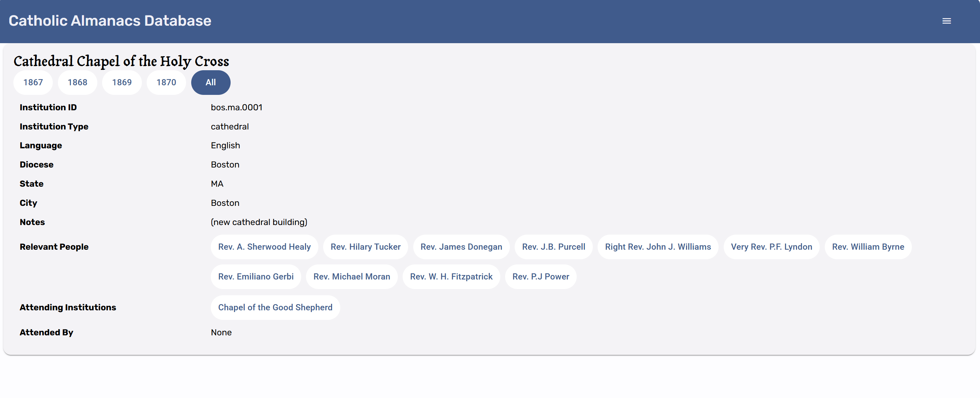The width and height of the screenshot is (980, 398).
Task: Click the note (new cathedral building)
Action: point(259,222)
